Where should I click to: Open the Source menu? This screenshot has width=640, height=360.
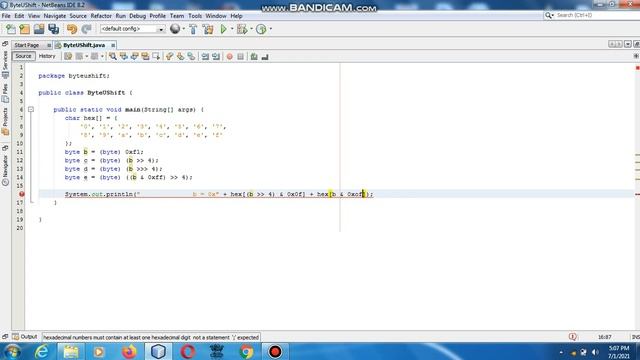[78, 16]
